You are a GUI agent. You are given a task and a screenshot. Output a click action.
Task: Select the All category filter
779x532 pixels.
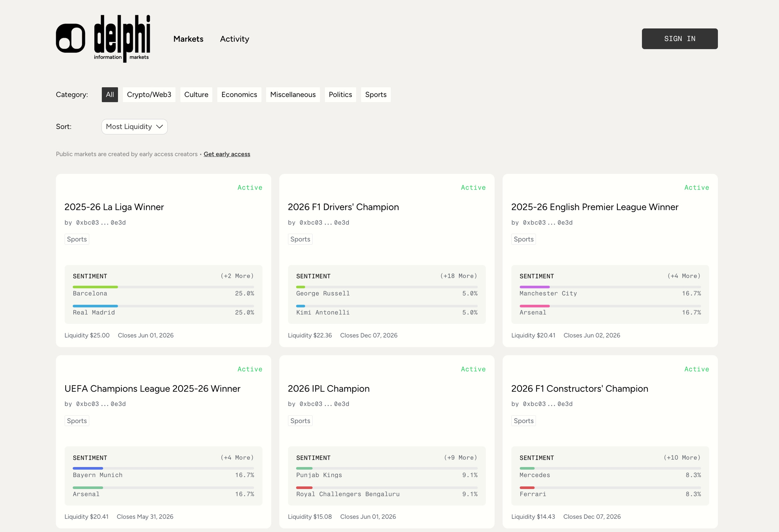pyautogui.click(x=110, y=95)
